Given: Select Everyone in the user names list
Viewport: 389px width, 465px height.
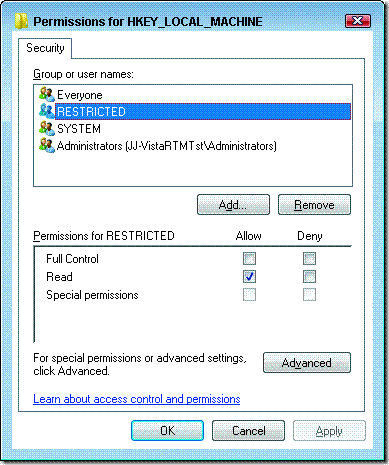Looking at the screenshot, I should [x=80, y=95].
